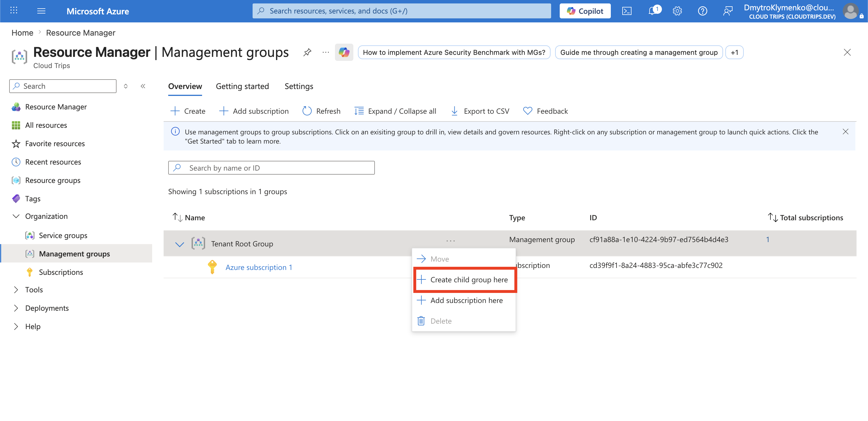Screen dimensions: 868x421
Task: Open the ellipsis menu on Tenant Root Group row
Action: (450, 241)
